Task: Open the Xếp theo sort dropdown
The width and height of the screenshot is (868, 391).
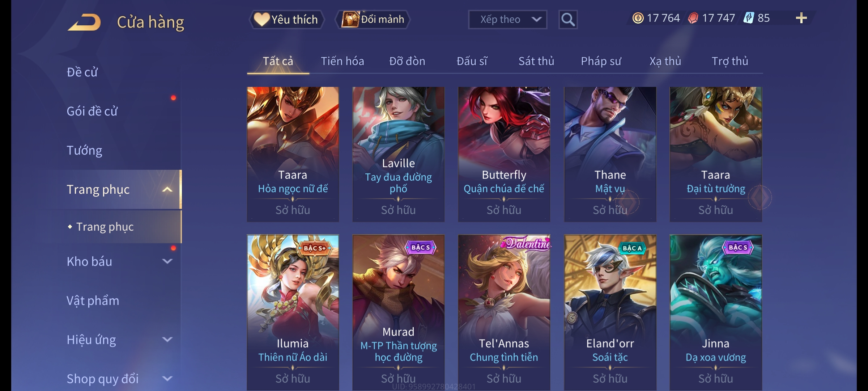Action: pyautogui.click(x=507, y=20)
